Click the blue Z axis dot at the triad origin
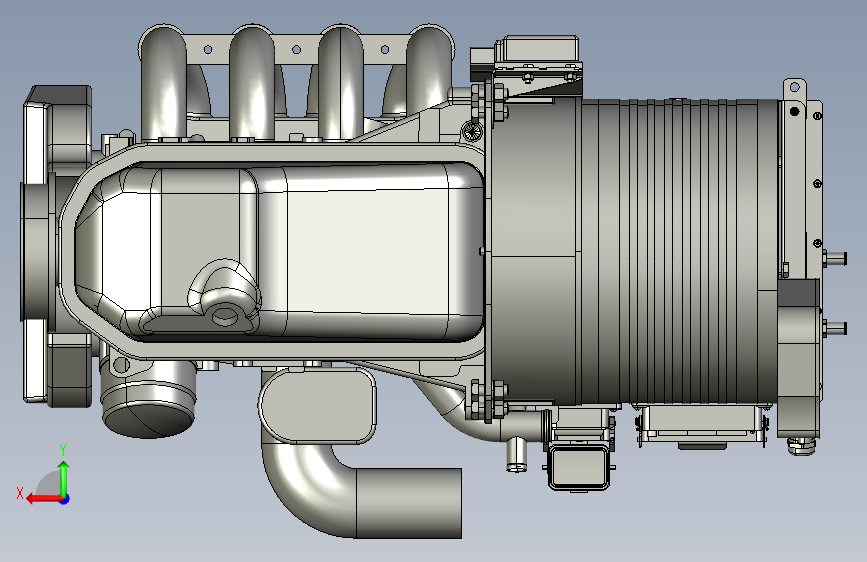 tap(65, 499)
